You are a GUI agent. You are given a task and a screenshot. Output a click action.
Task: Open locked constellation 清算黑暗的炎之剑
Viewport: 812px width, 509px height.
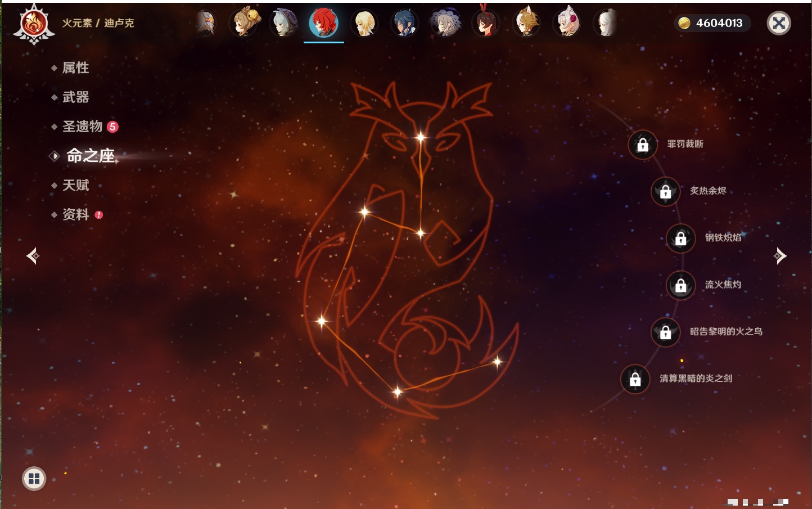point(635,379)
